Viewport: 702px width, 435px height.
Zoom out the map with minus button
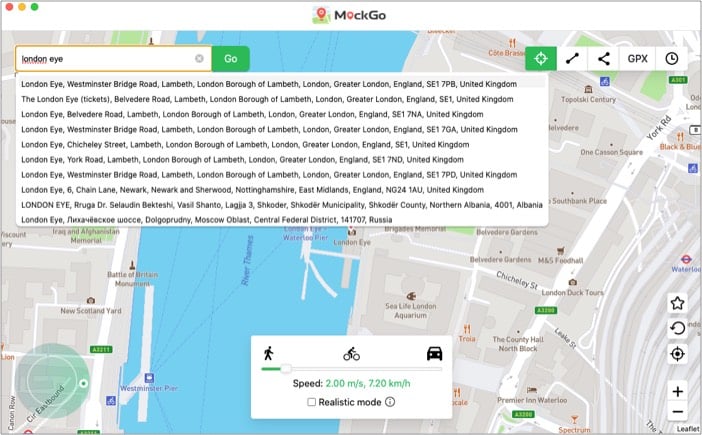tap(677, 412)
